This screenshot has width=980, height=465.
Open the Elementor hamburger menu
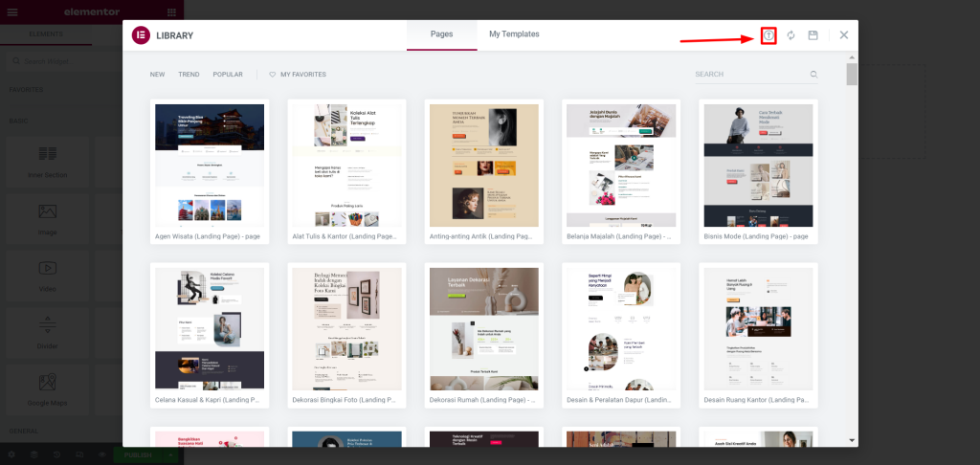tap(11, 11)
